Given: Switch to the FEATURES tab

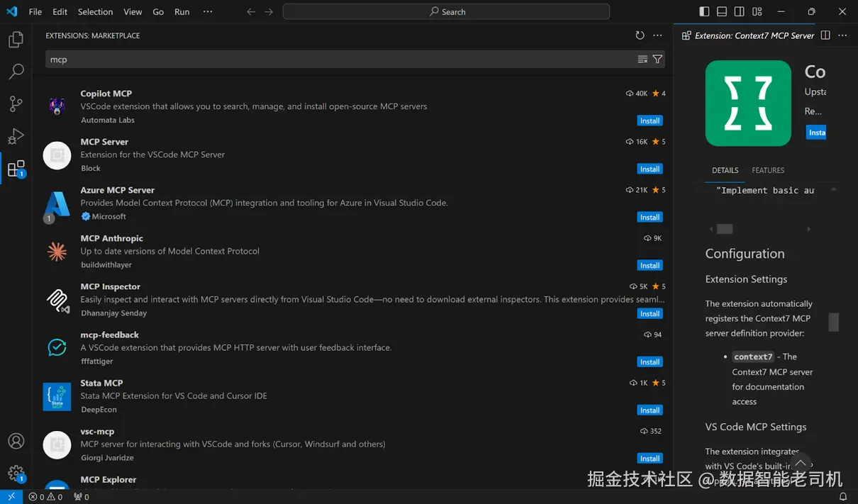Looking at the screenshot, I should 768,170.
